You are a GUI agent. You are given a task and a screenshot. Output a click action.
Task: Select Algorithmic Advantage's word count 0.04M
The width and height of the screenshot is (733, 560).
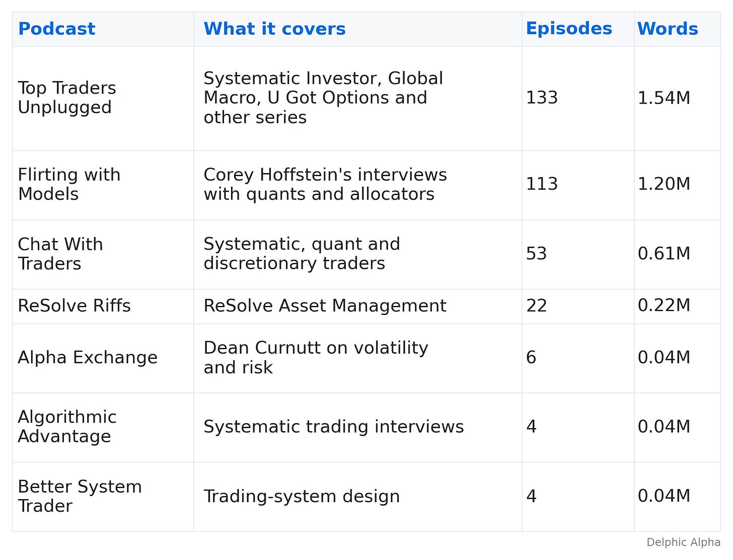(x=664, y=427)
